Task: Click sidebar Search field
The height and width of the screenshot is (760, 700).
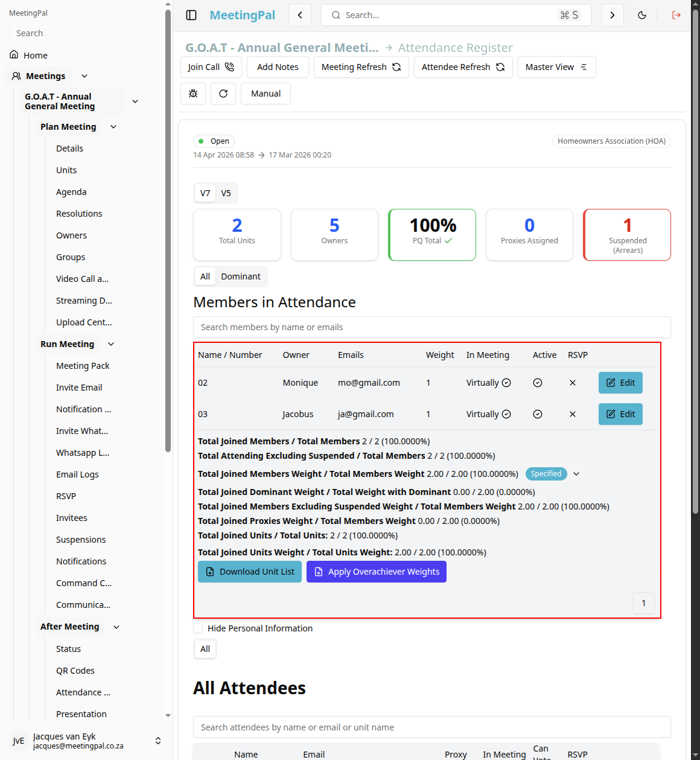Action: click(x=81, y=33)
